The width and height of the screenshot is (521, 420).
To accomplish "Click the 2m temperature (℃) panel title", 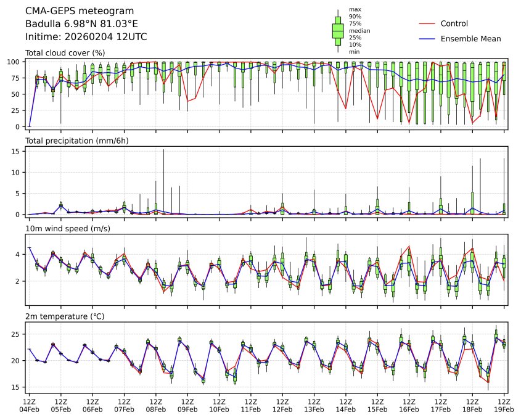I will pyautogui.click(x=65, y=316).
